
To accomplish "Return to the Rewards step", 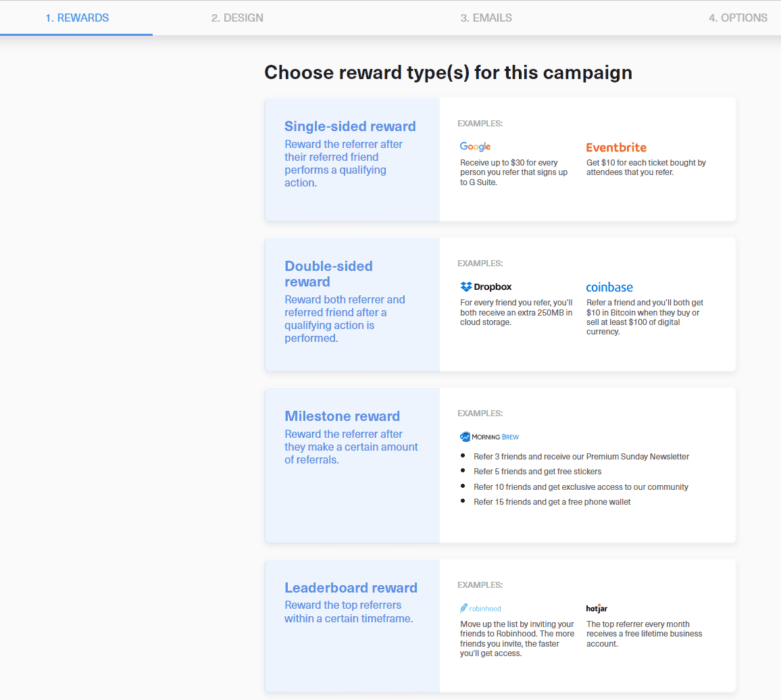I will [77, 18].
